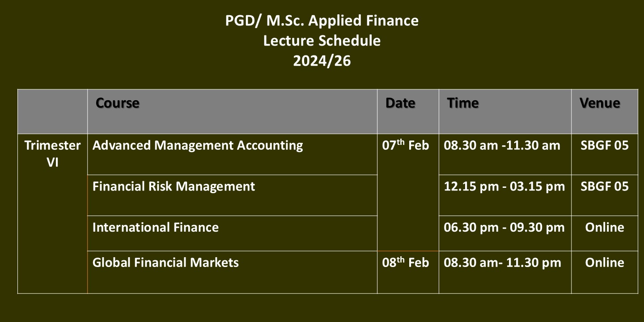
Task: Click the "Venue" column header
Action: (x=600, y=103)
